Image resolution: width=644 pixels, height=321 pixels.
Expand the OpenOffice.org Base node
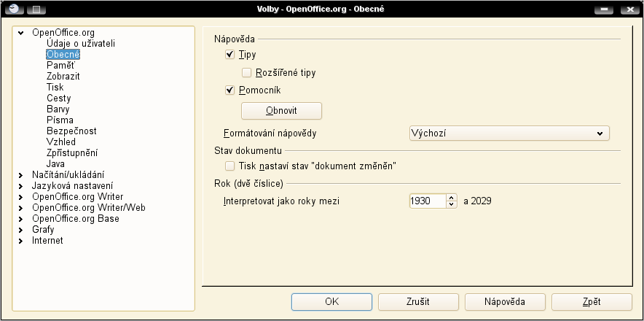point(20,219)
